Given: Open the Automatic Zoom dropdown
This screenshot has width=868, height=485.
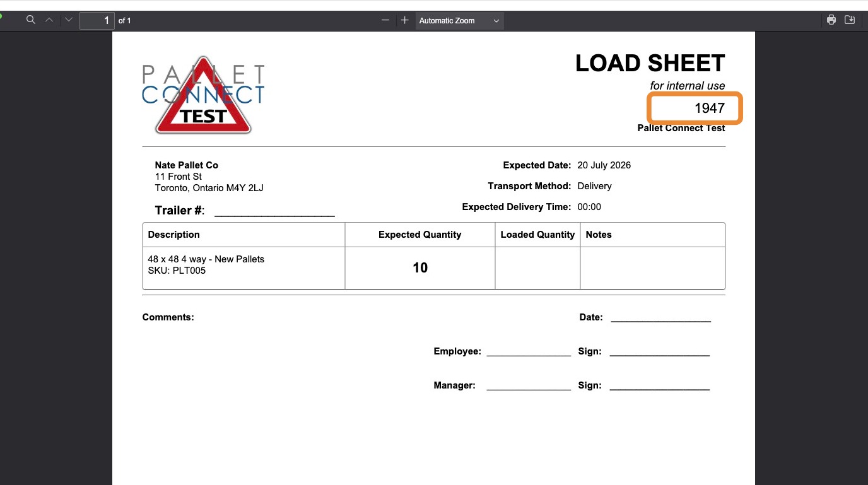Looking at the screenshot, I should [459, 21].
